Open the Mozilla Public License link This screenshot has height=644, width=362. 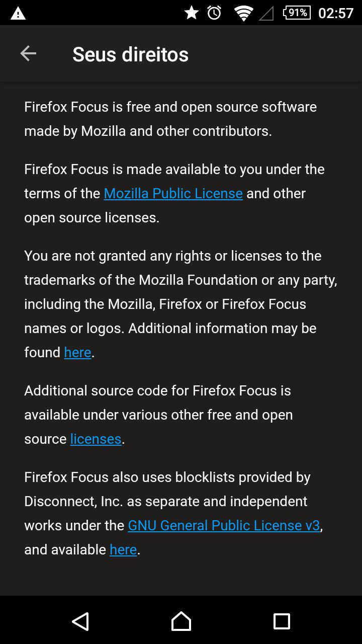tap(173, 194)
